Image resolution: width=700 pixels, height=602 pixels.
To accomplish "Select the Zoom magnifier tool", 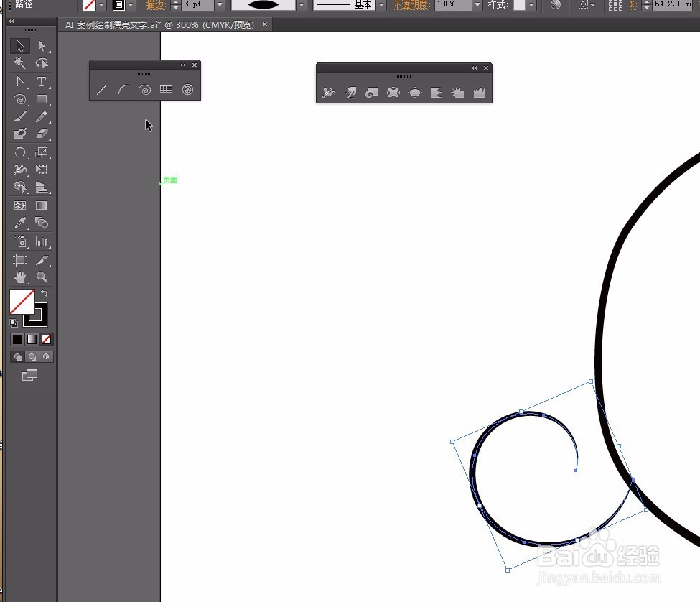I will (x=42, y=277).
